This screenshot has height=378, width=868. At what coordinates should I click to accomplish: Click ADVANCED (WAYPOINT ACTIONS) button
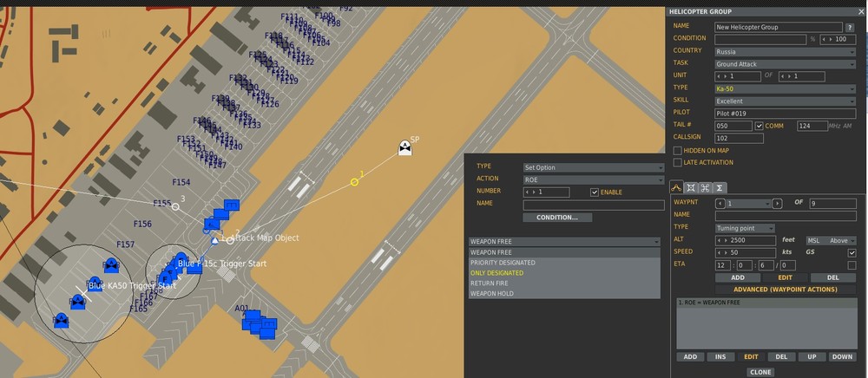(785, 289)
